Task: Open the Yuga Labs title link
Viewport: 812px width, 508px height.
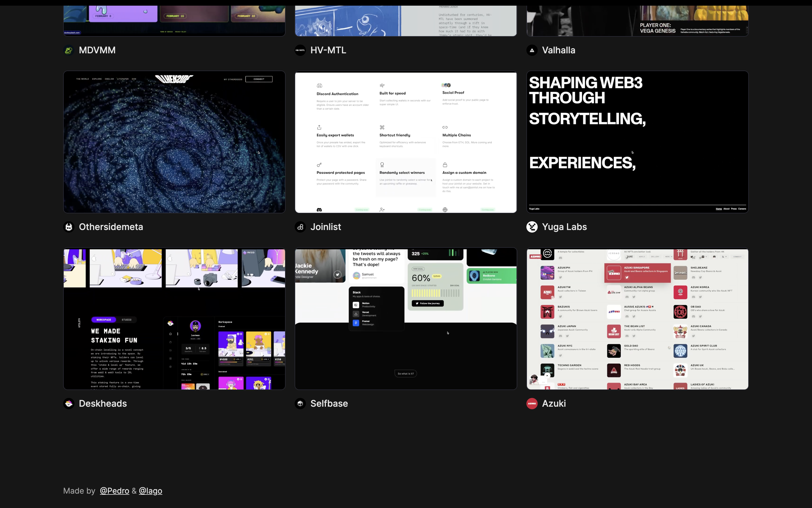Action: coord(564,227)
